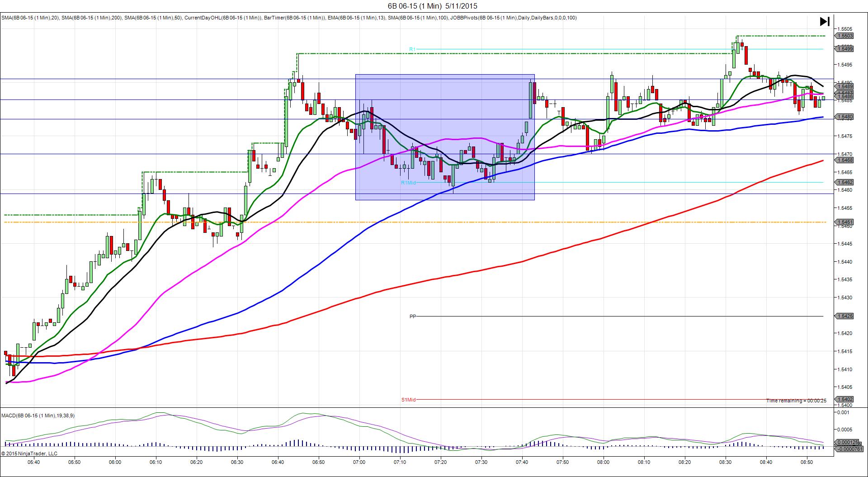Image resolution: width=868 pixels, height=477 pixels.
Task: Click the Time remaining bar timer text
Action: click(x=796, y=401)
